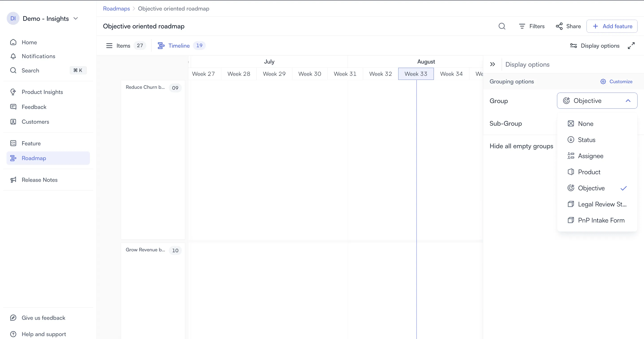Select checked Objective option in list
The width and height of the screenshot is (644, 339).
(x=597, y=188)
